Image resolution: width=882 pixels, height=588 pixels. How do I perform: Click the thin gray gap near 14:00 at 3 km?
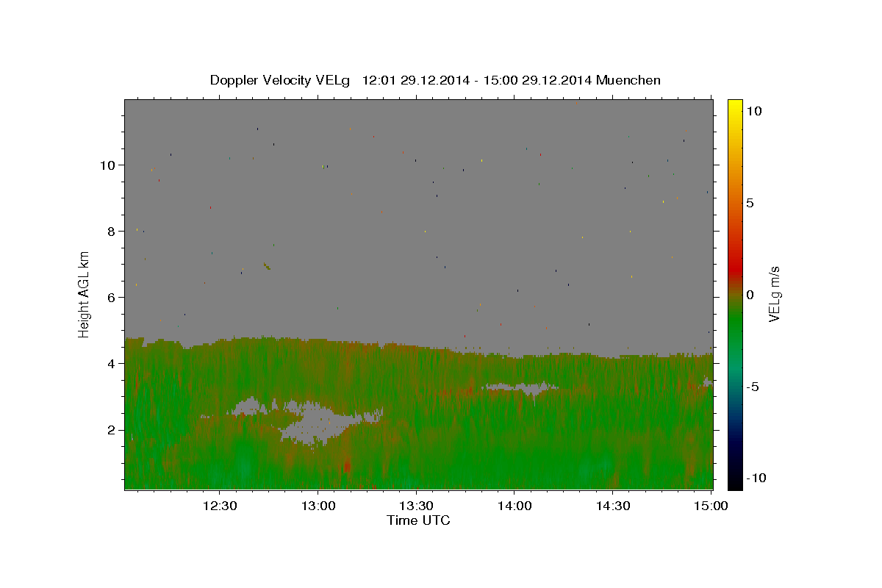pos(520,387)
